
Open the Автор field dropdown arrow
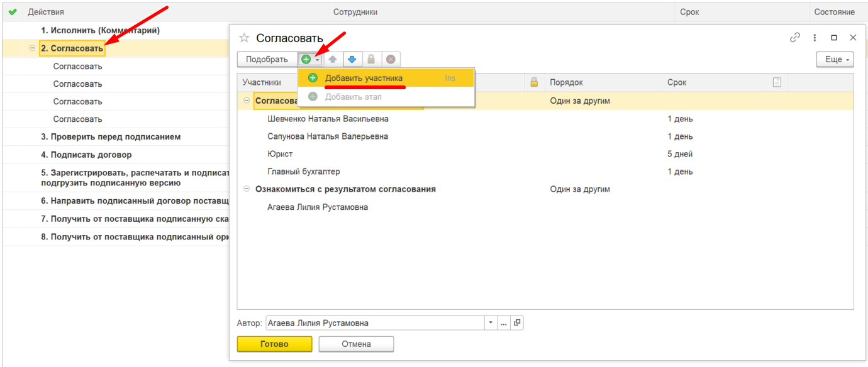coord(491,323)
